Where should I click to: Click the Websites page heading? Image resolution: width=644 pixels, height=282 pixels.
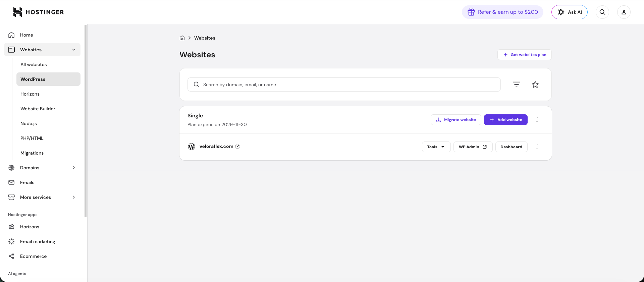coord(197,55)
